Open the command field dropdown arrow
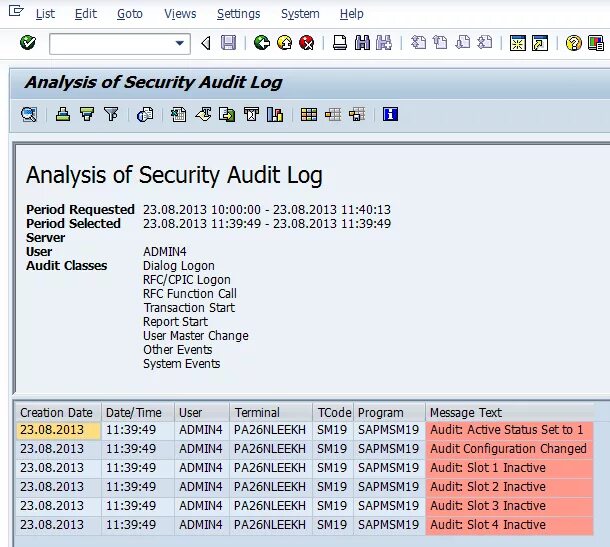Screen dimensions: 610x547 [179, 43]
